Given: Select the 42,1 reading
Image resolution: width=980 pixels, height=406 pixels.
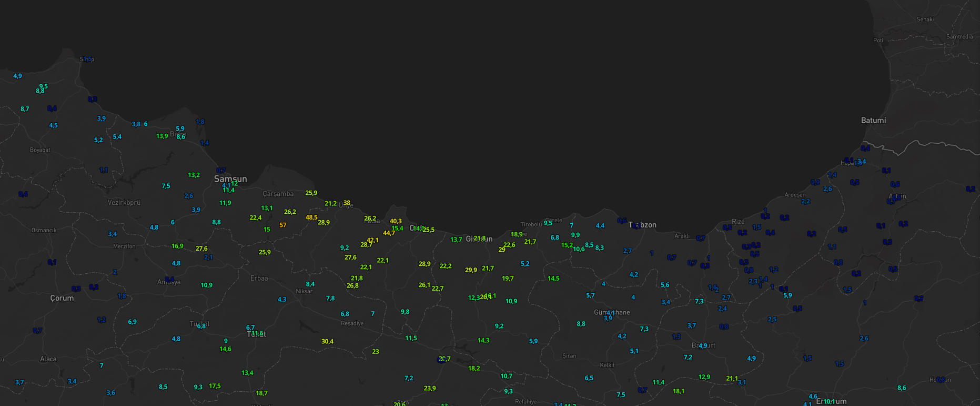Looking at the screenshot, I should [372, 240].
